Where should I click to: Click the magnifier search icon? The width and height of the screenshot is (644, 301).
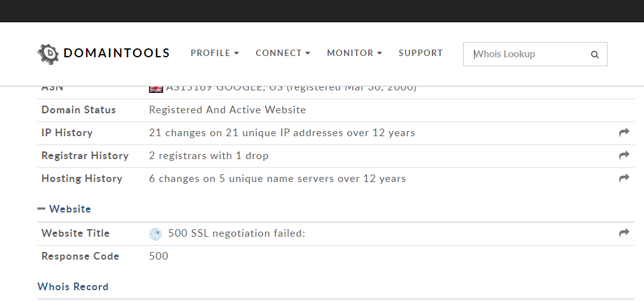(594, 55)
